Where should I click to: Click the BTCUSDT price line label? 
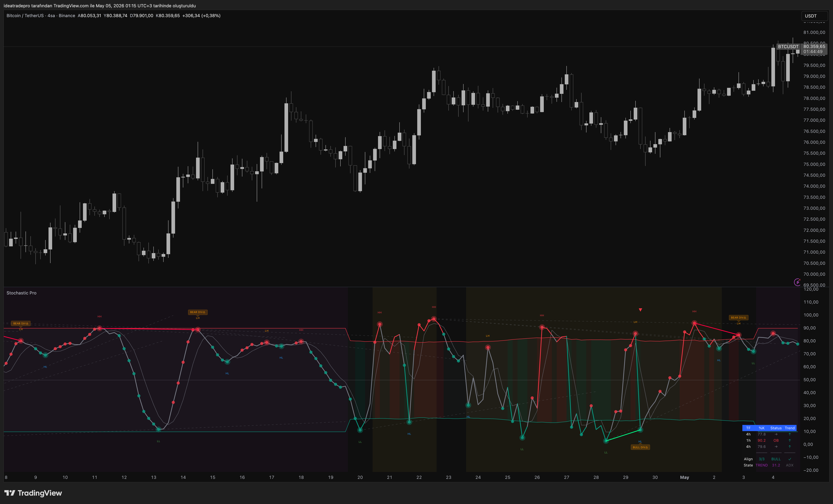pos(788,47)
